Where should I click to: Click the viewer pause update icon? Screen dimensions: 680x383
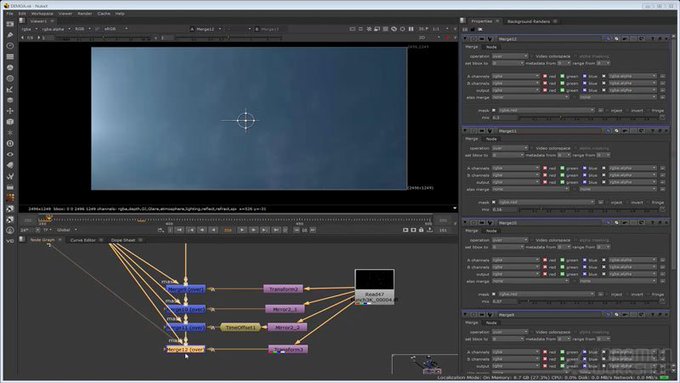411,29
